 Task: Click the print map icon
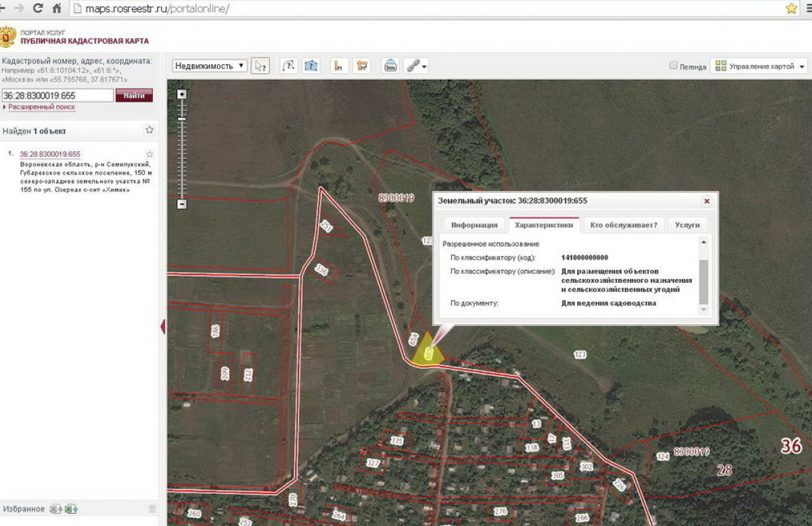point(390,66)
